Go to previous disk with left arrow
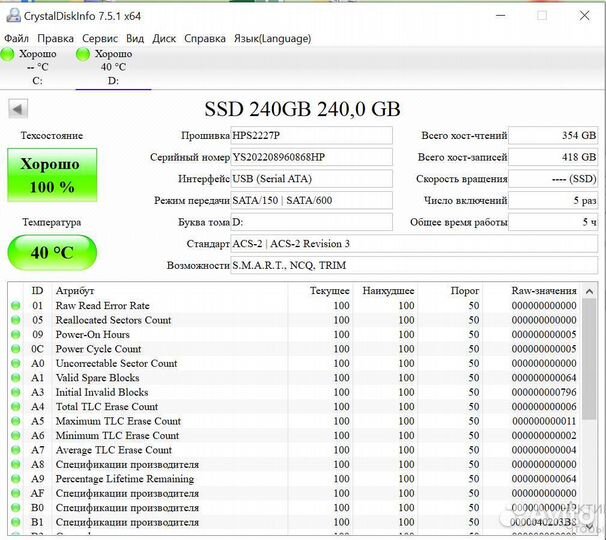Viewport: 606px width, 540px height. coord(18,109)
